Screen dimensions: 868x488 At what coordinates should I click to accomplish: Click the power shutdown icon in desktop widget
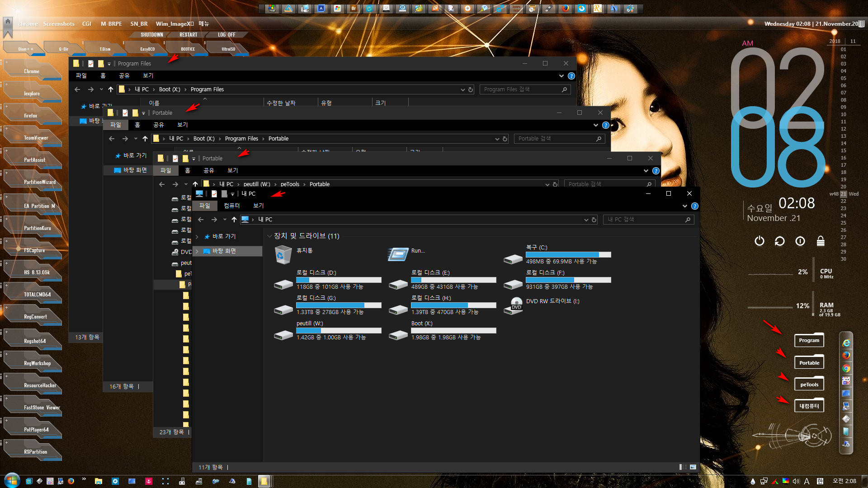759,241
